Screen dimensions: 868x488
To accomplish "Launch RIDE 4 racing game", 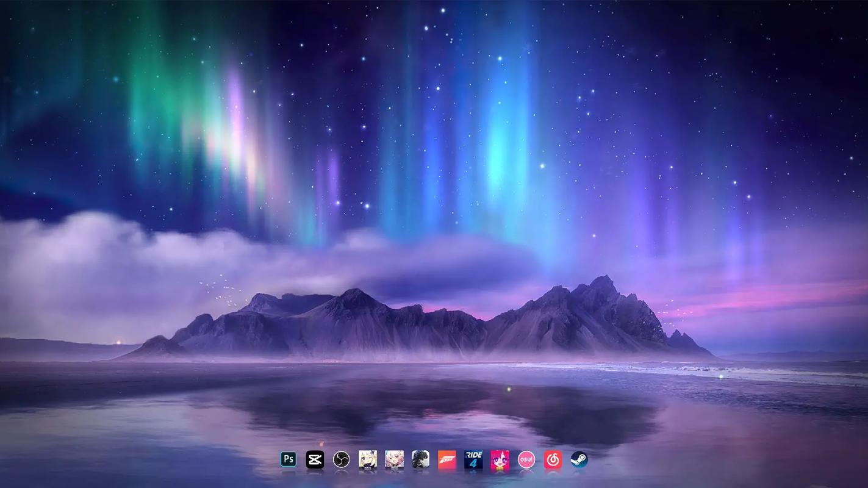I will (x=473, y=459).
